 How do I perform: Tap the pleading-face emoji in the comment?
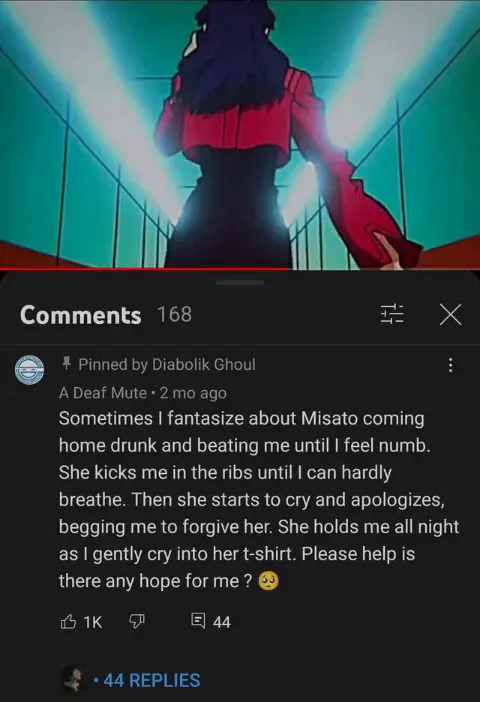[x=268, y=581]
